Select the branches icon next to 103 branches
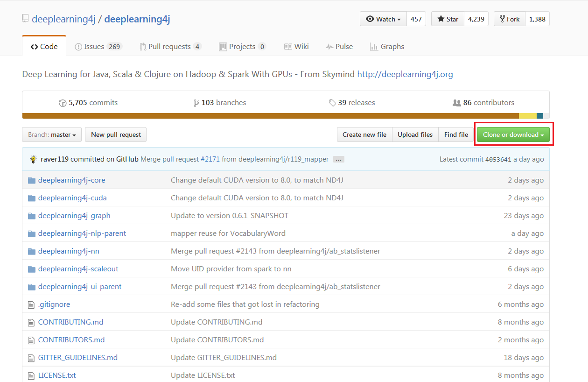The height and width of the screenshot is (382, 588). pos(197,102)
